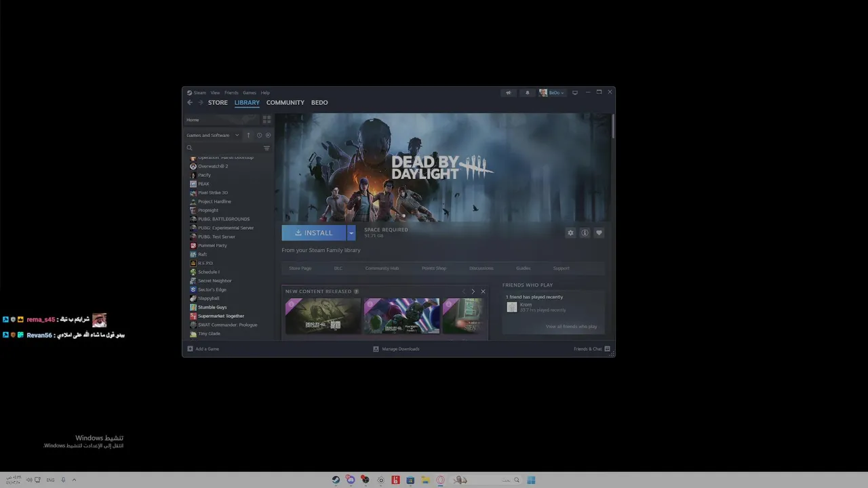
Task: Open the Help menu
Action: click(x=265, y=93)
